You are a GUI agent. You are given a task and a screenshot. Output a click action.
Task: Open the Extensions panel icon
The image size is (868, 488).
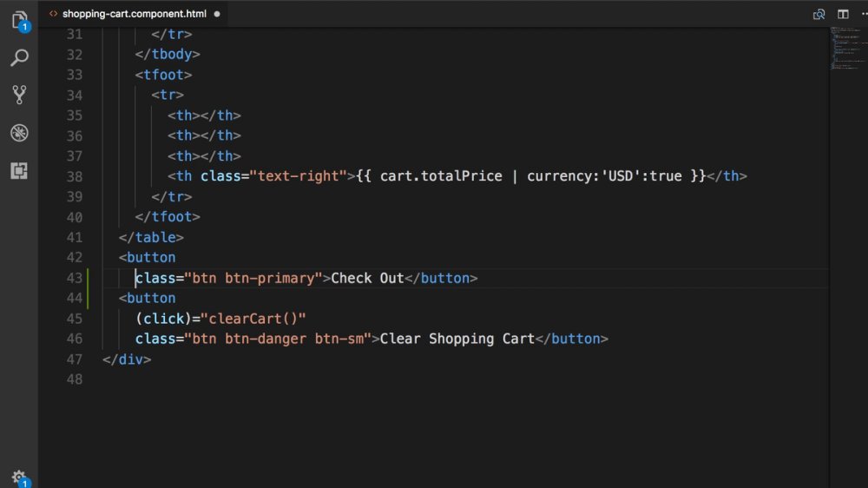click(x=19, y=170)
